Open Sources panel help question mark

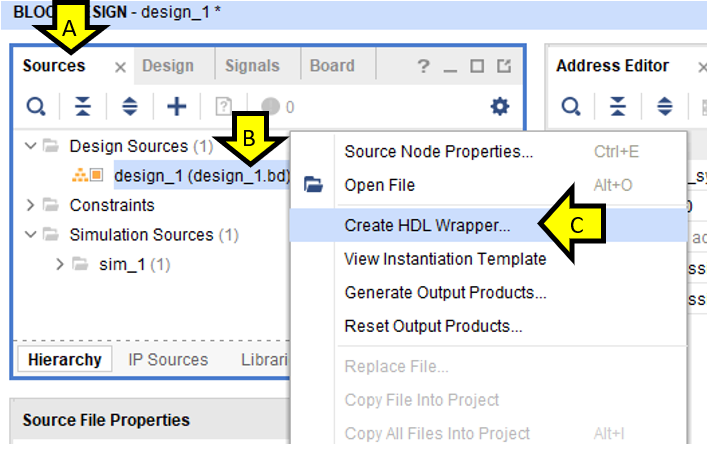click(x=423, y=66)
